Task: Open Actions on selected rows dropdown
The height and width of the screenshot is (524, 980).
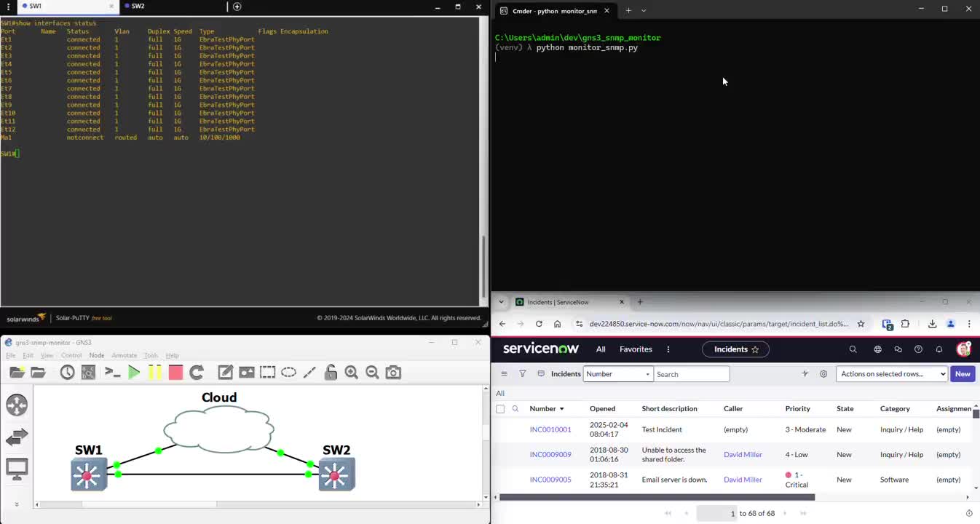Action: click(x=892, y=374)
